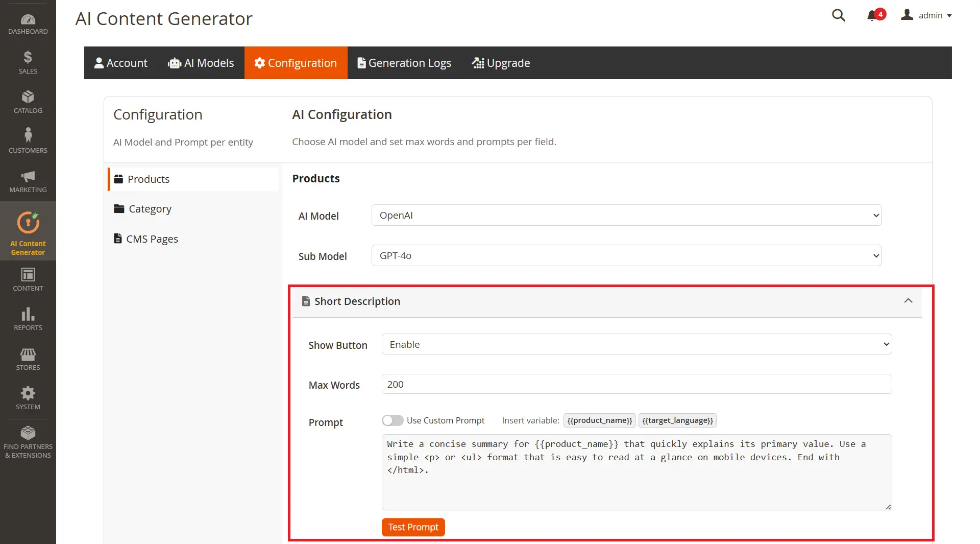Toggle Use Custom Prompt switch

coord(393,420)
